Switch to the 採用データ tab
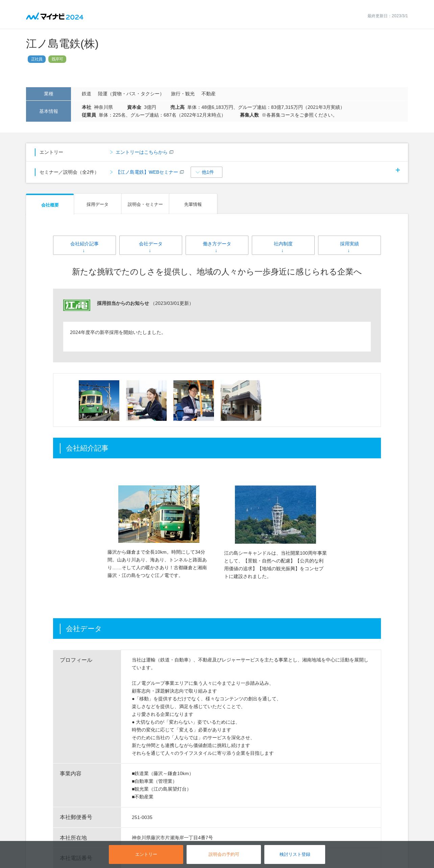This screenshot has width=434, height=868. 97,204
